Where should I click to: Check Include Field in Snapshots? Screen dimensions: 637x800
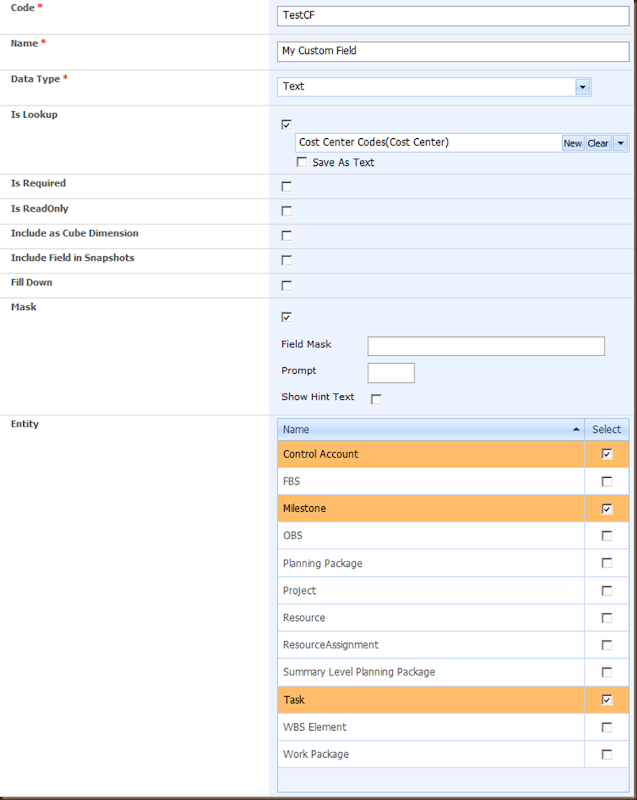287,260
